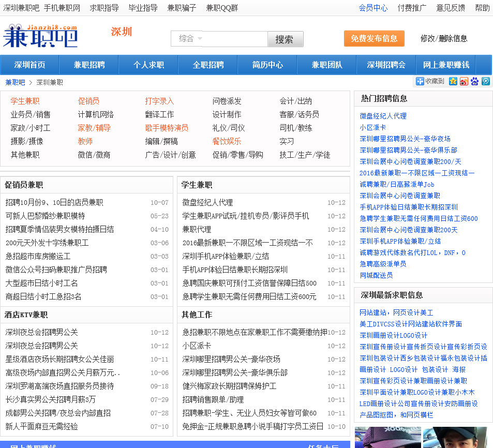Click the photo thumbnail of a man in a cap
Screen dimensions: 493x448
(x=455, y=437)
